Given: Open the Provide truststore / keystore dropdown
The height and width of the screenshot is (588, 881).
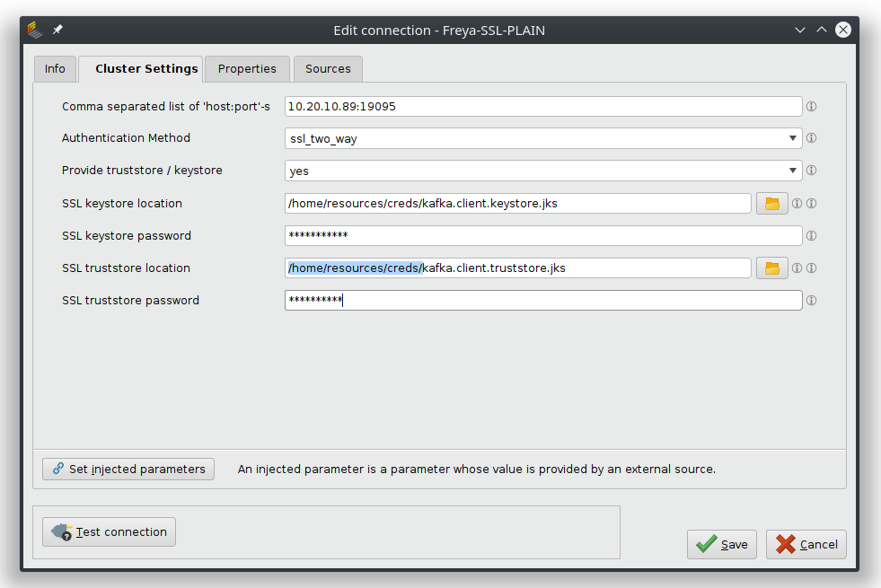Looking at the screenshot, I should click(x=792, y=171).
